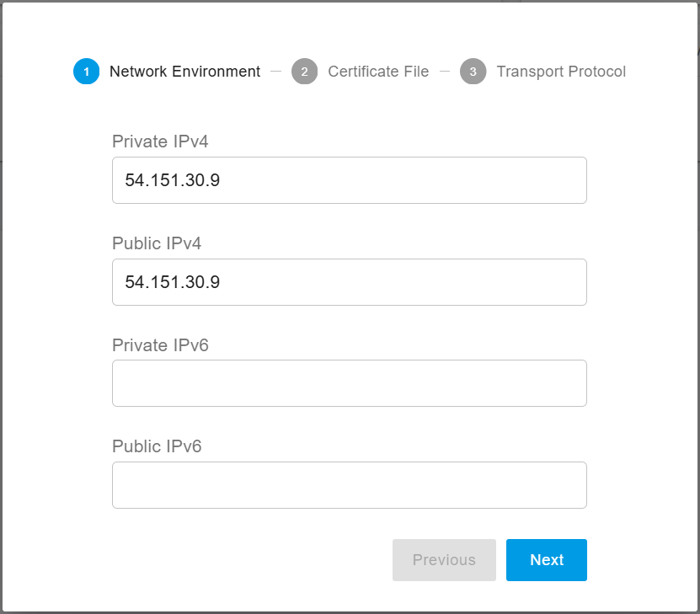Jump to the Transport Protocol step label

[x=561, y=72]
